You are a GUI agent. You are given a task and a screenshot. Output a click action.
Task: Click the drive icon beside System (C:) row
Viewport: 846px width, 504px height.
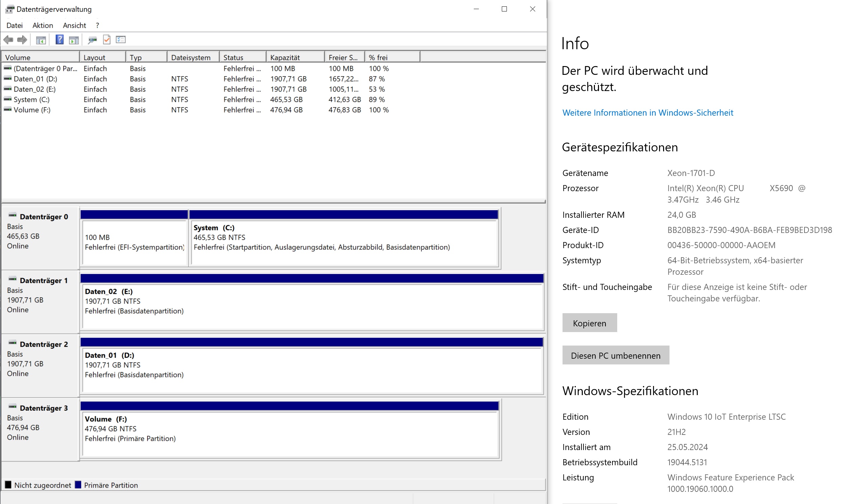click(8, 99)
